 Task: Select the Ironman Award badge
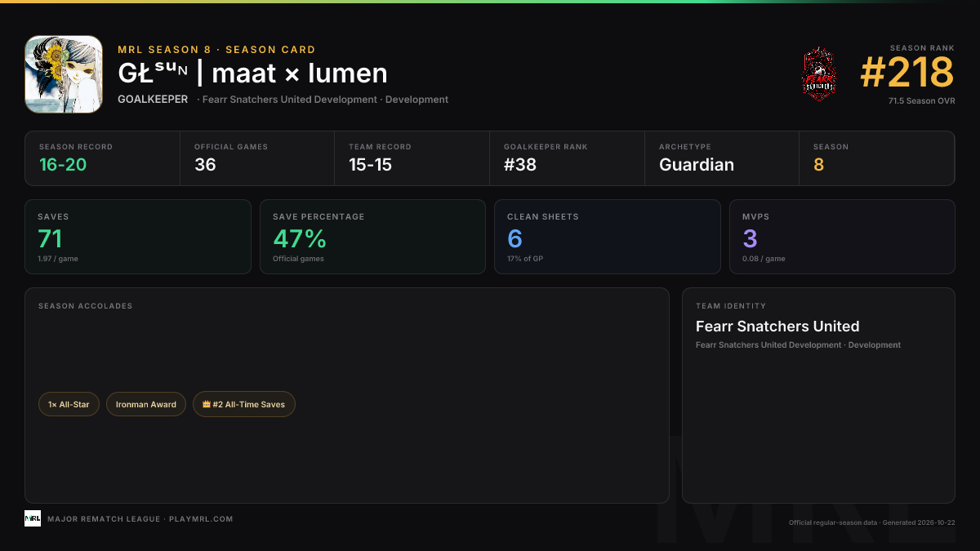(146, 404)
